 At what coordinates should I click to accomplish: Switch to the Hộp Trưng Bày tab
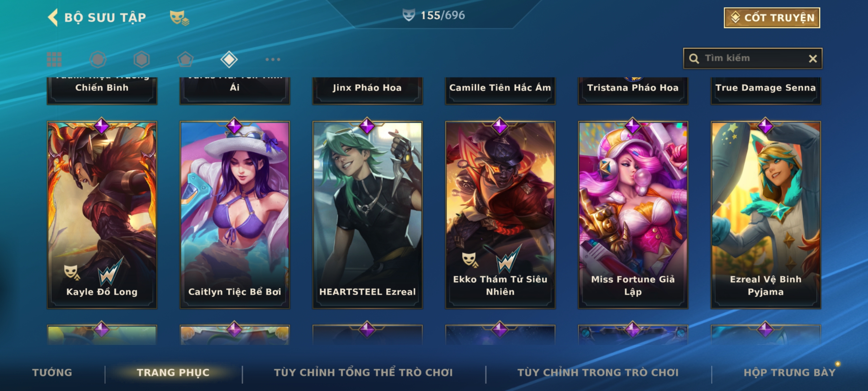pyautogui.click(x=790, y=373)
